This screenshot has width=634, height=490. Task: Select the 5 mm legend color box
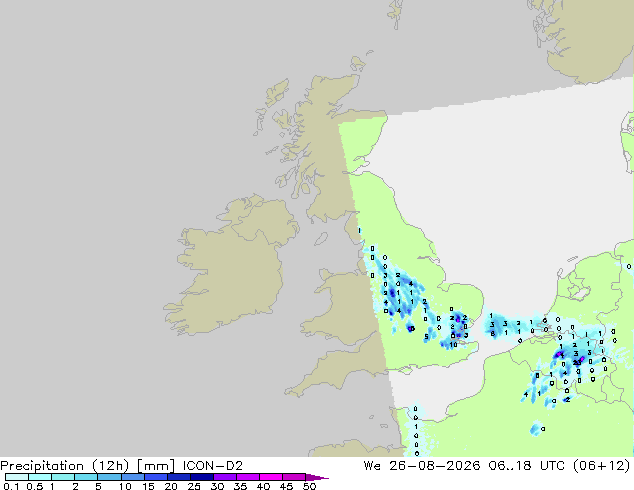pyautogui.click(x=109, y=477)
